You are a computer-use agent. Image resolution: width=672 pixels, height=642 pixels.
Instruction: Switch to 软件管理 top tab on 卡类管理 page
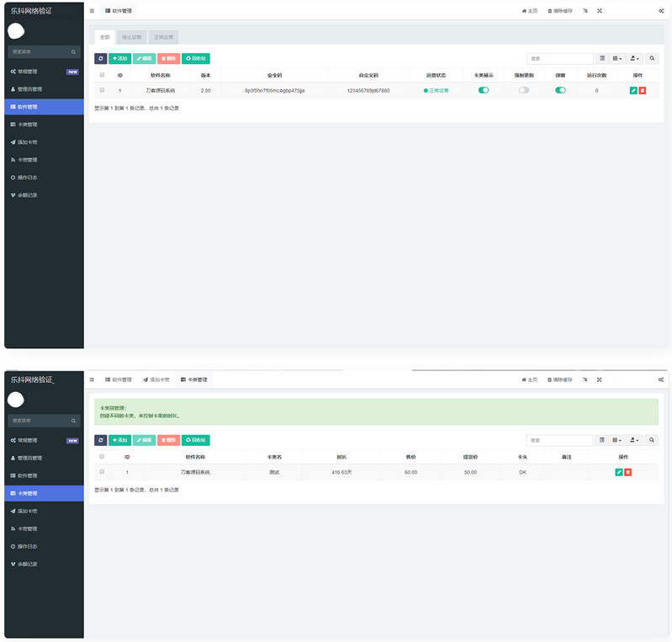[x=119, y=379]
